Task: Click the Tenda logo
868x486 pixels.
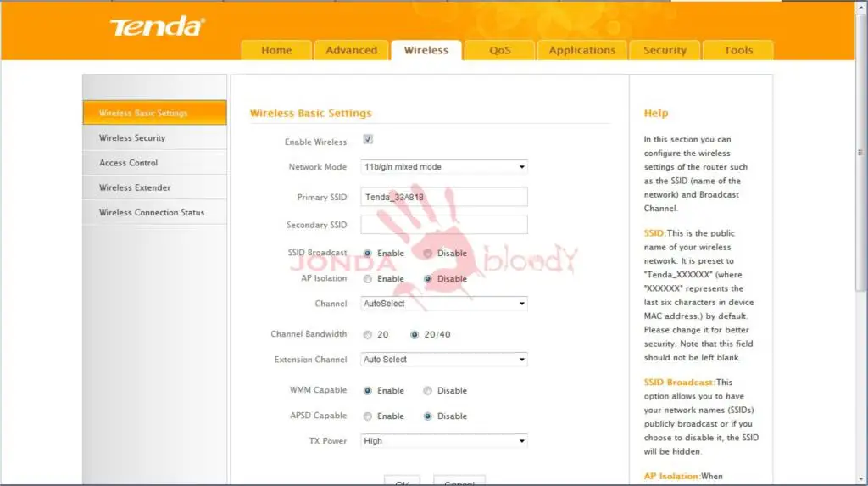Action: click(x=158, y=26)
